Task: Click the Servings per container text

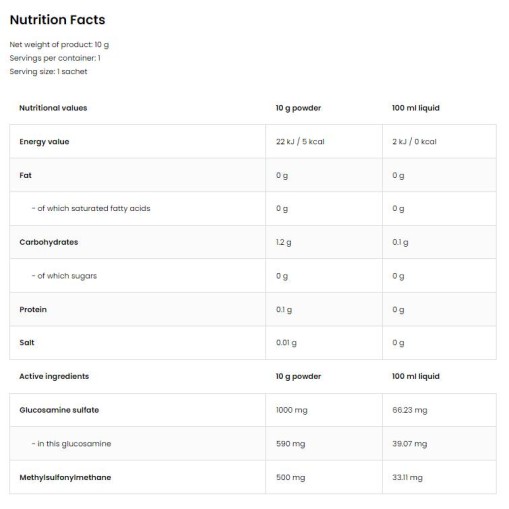Action: (x=55, y=58)
